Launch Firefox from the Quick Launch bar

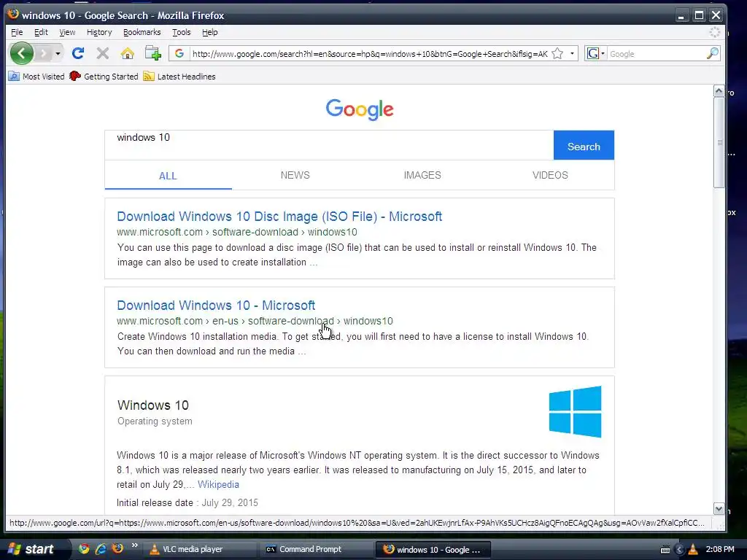coord(117,548)
